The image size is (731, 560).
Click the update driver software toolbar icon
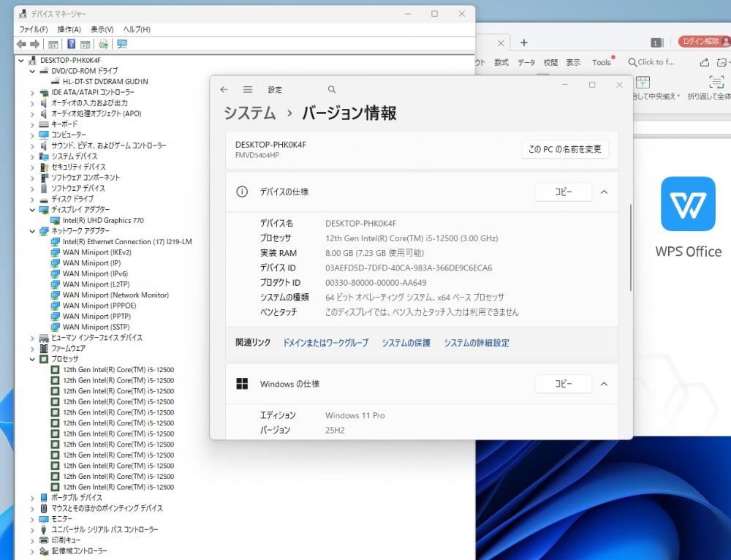104,44
